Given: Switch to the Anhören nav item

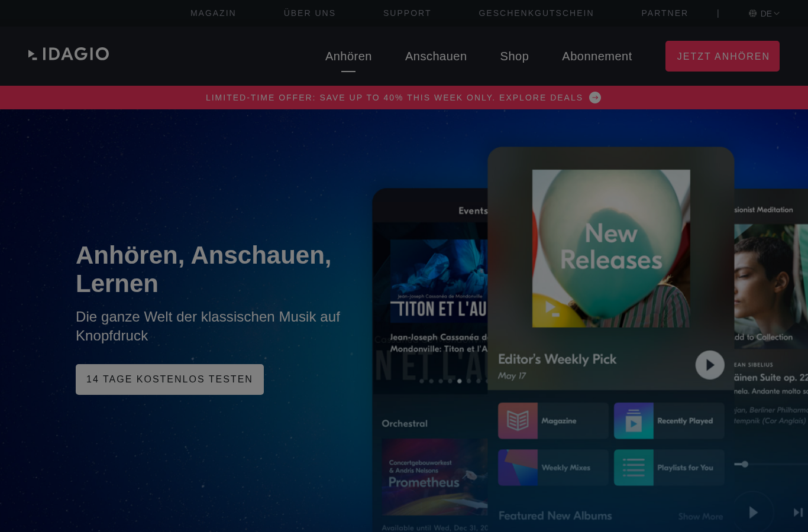Looking at the screenshot, I should click(x=348, y=56).
